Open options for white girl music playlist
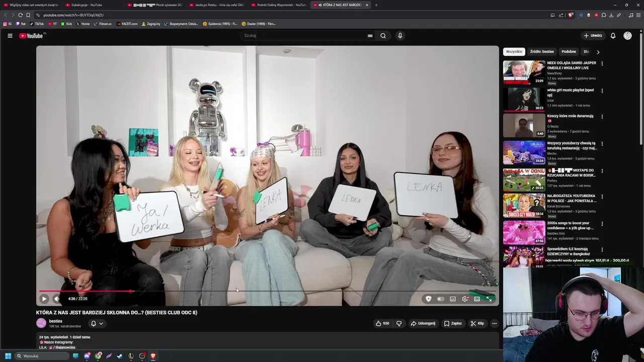Image resolution: width=644 pixels, height=362 pixels. [602, 91]
